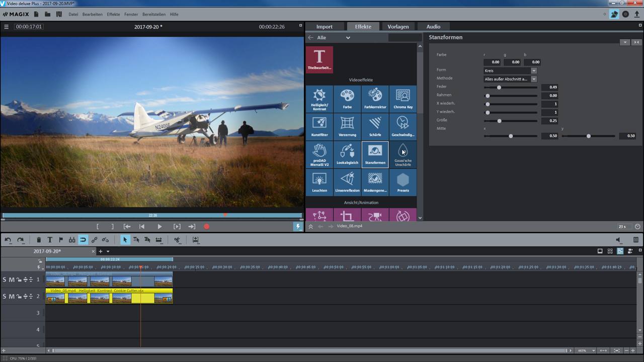The height and width of the screenshot is (362, 644).
Task: Set a marker with the flag icon
Action: pos(61,240)
